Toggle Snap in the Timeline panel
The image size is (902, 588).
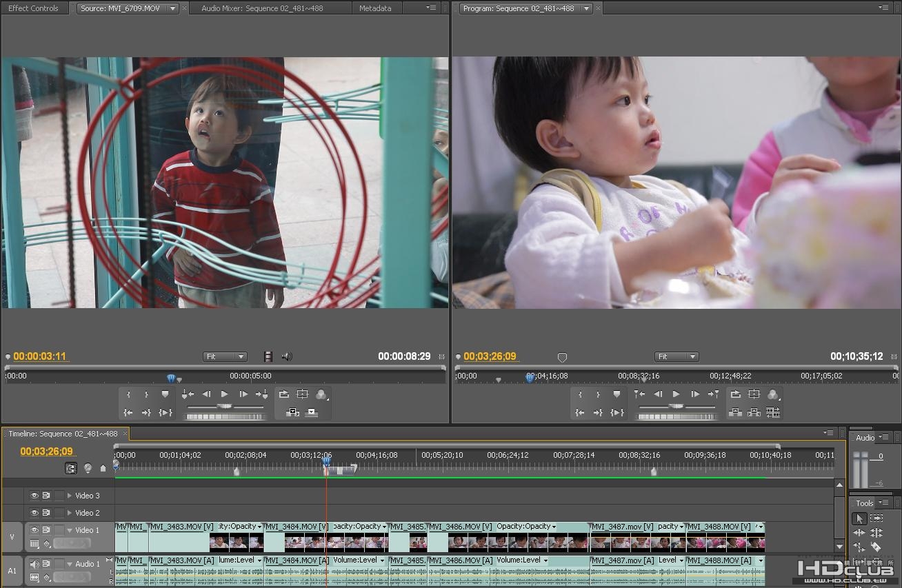[x=71, y=468]
